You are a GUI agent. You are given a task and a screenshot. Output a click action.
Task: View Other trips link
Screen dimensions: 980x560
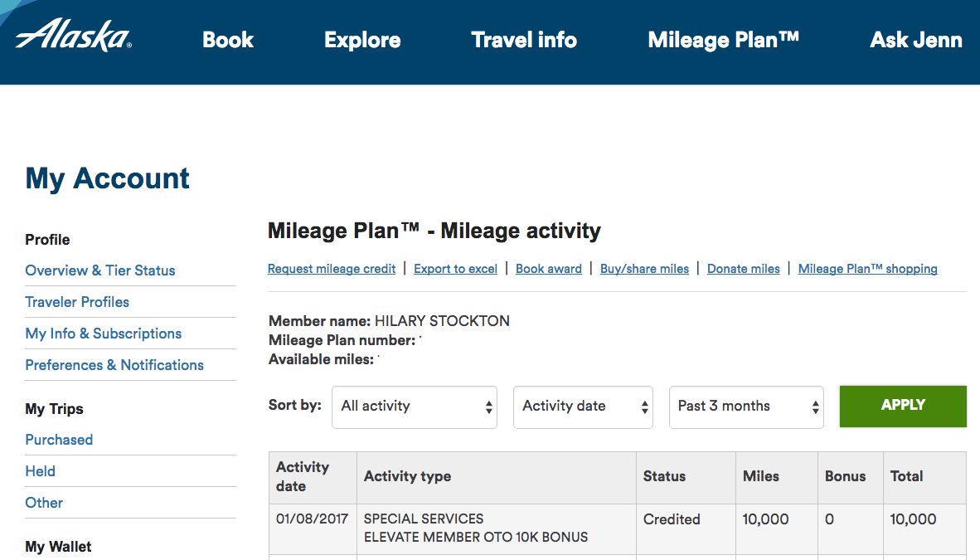(44, 503)
